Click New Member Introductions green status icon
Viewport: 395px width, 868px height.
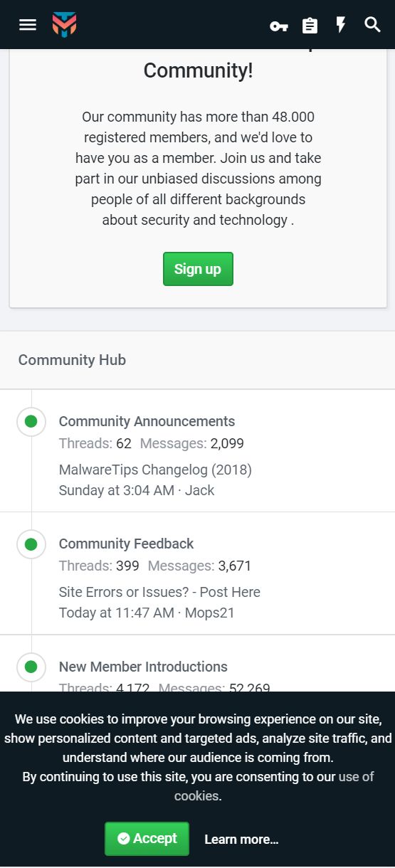click(31, 667)
